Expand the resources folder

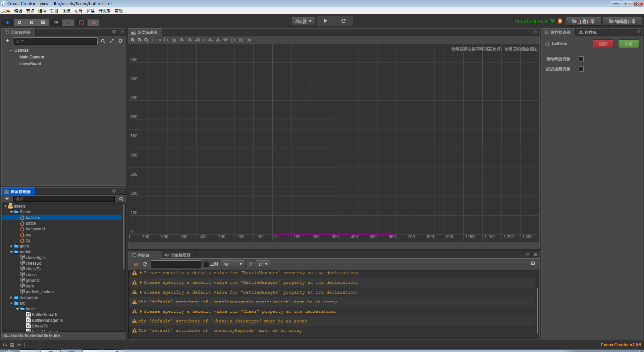[11, 298]
